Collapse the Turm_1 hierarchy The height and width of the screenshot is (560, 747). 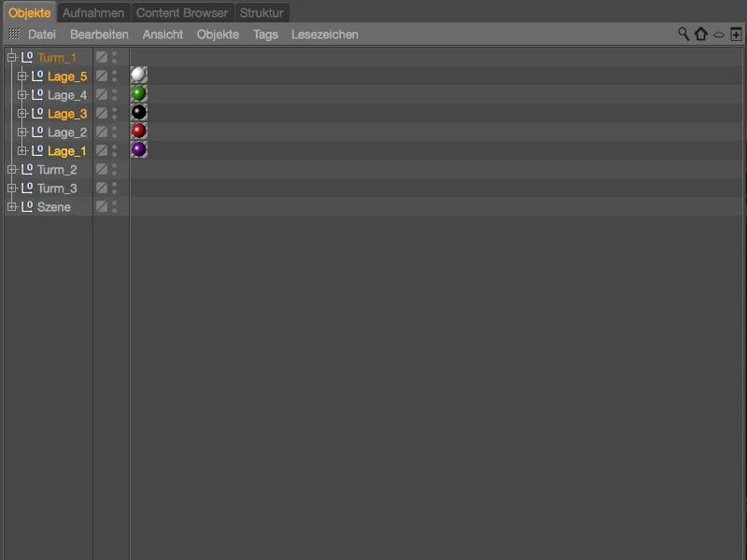click(12, 58)
